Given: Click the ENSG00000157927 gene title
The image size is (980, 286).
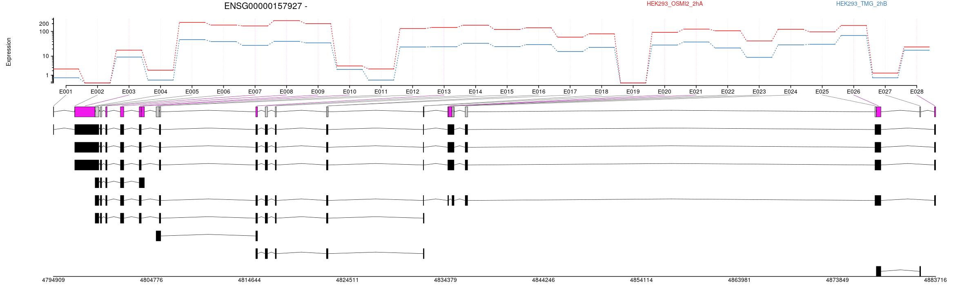Looking at the screenshot, I should (x=266, y=6).
